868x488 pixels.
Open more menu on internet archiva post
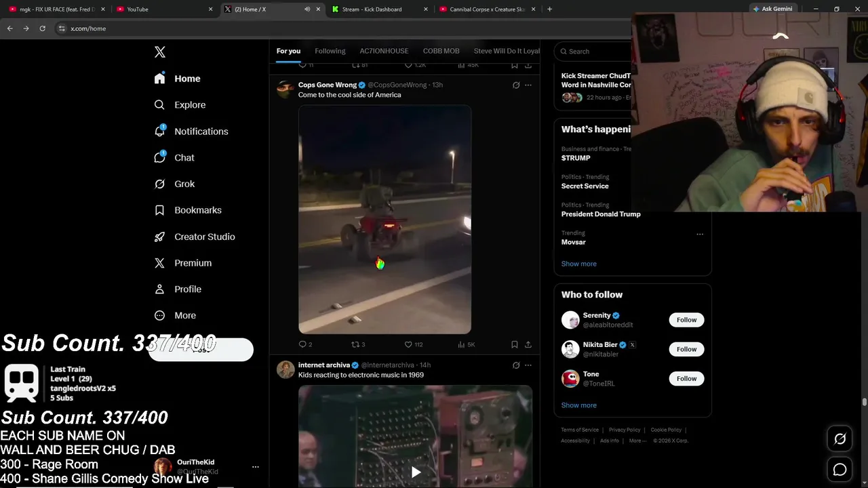coord(528,365)
